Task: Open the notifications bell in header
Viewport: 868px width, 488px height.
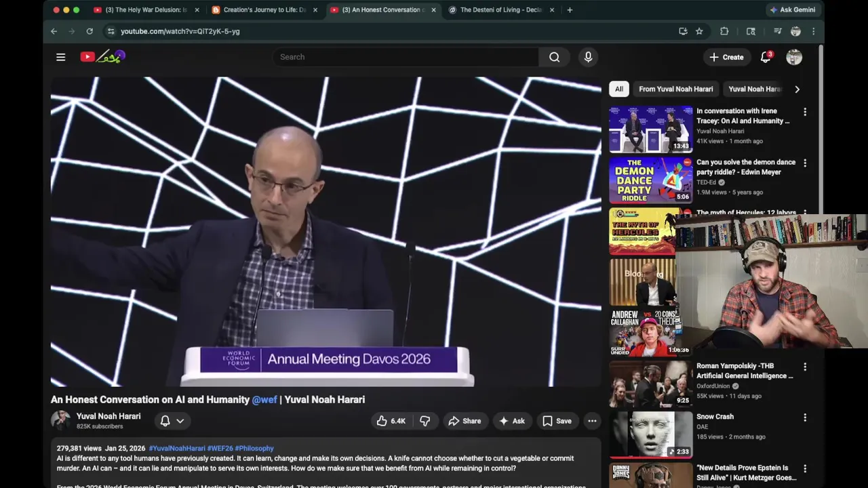Action: 766,57
